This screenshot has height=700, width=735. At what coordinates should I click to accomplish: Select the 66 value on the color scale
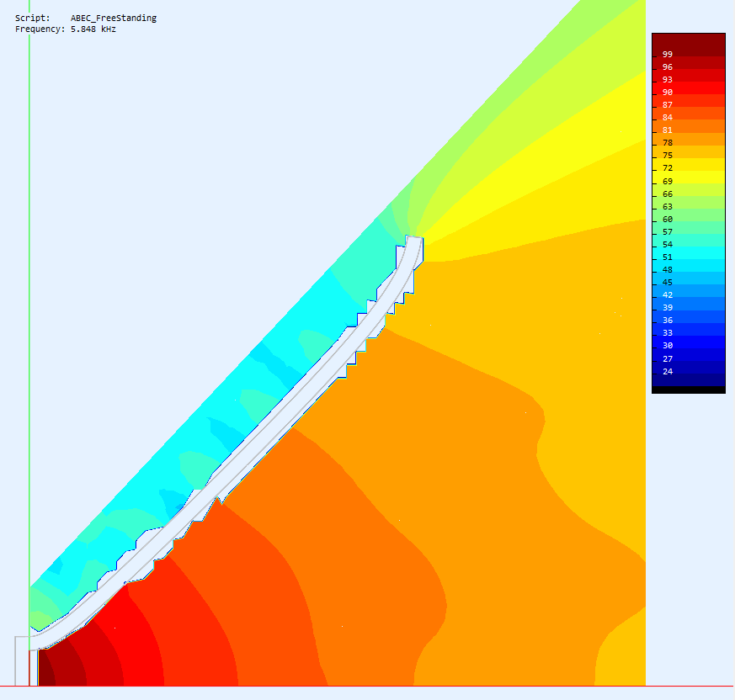tap(668, 194)
